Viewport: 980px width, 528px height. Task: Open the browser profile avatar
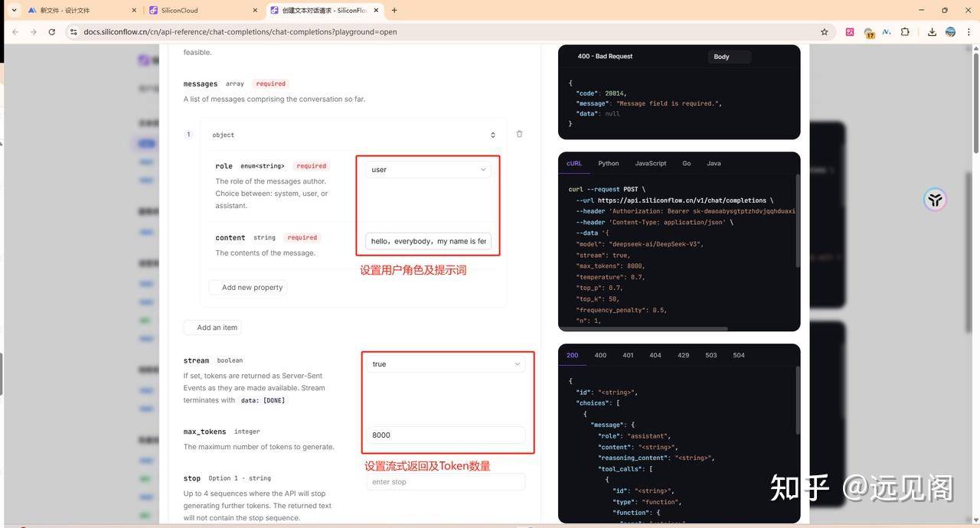(x=950, y=32)
